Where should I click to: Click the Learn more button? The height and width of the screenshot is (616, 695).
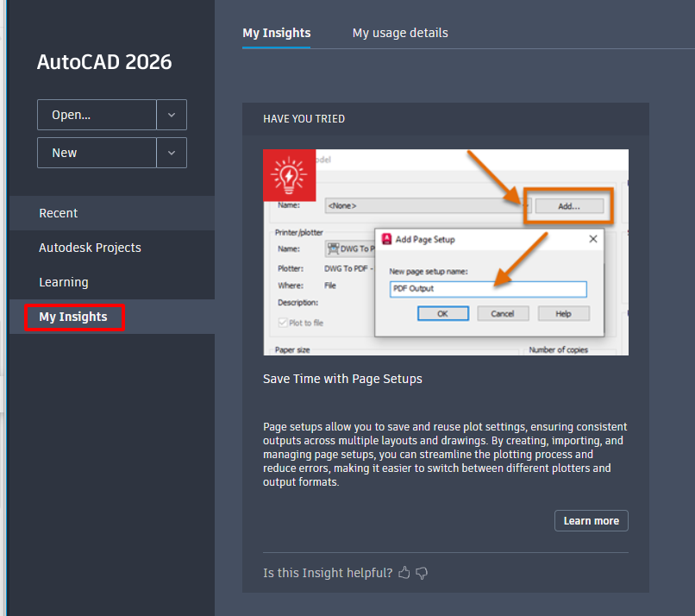pyautogui.click(x=592, y=520)
